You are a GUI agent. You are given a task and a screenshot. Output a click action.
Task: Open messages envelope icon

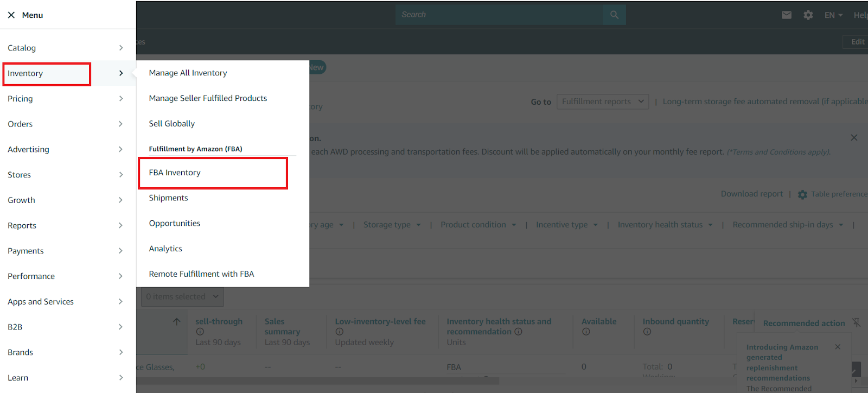[787, 15]
